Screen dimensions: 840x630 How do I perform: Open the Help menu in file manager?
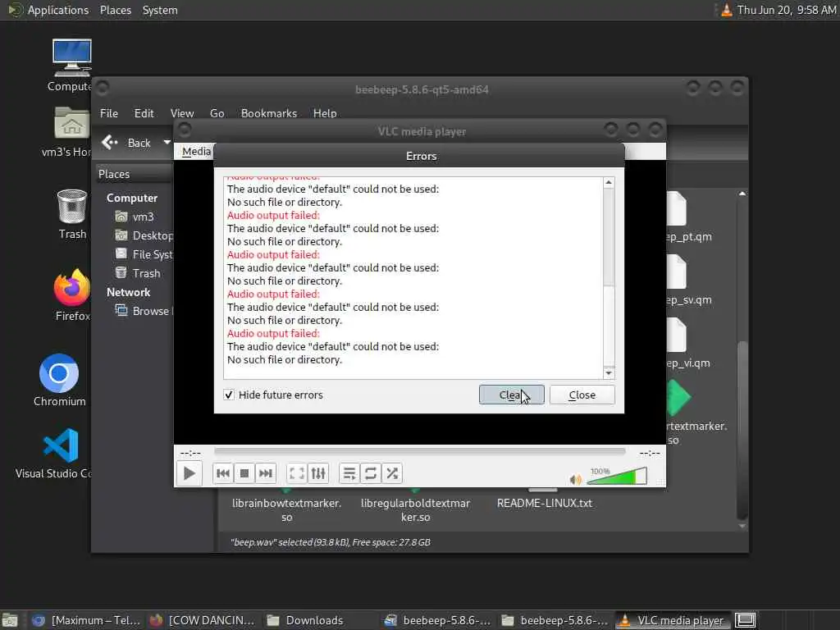coord(325,113)
